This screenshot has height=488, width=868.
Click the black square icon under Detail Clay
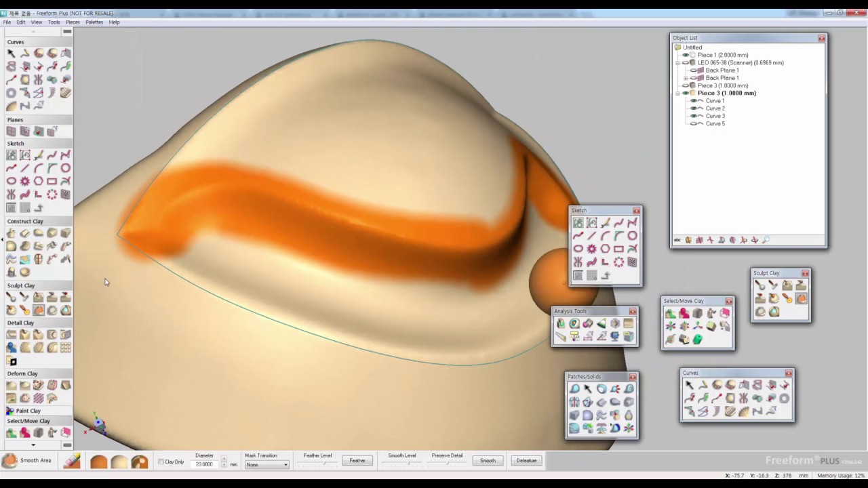tap(12, 361)
